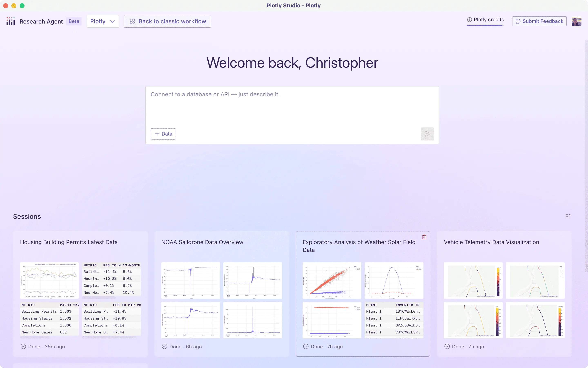Screen dimensions: 588x368
Task: Click the chat bubble icon on Submit Feedback
Action: (x=518, y=21)
